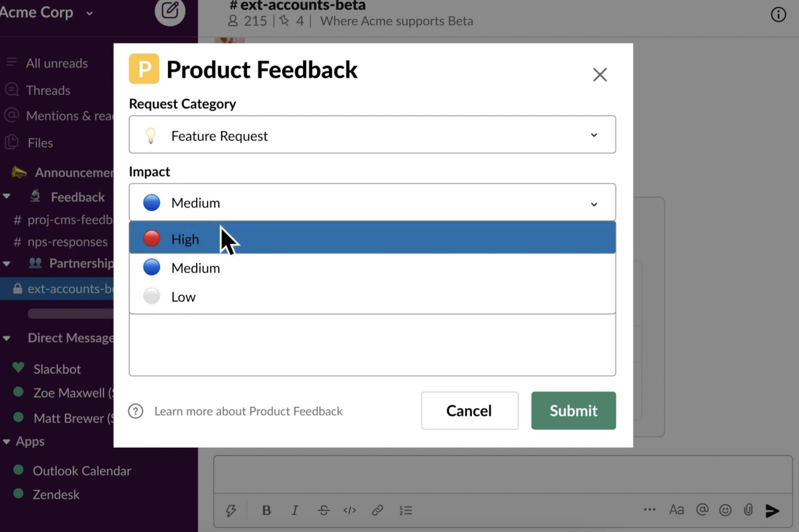Toggle strikethrough formatting in composer
The image size is (799, 532).
click(x=324, y=510)
